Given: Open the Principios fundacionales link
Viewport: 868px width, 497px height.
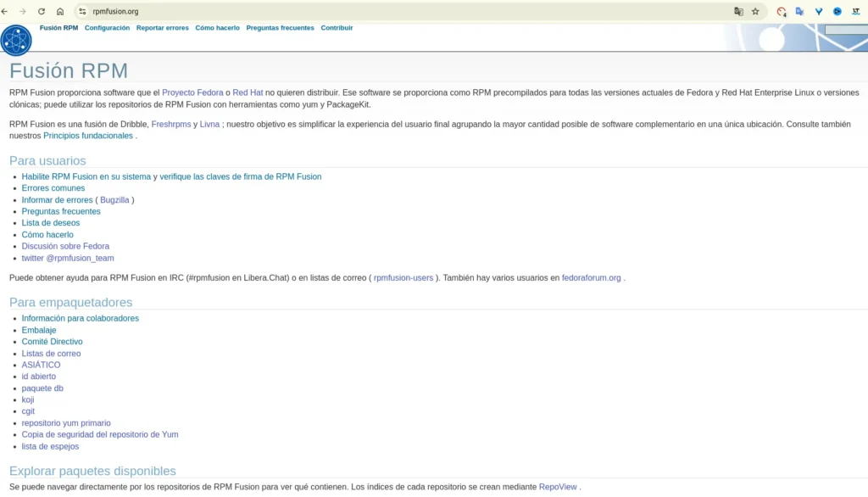Looking at the screenshot, I should 88,136.
